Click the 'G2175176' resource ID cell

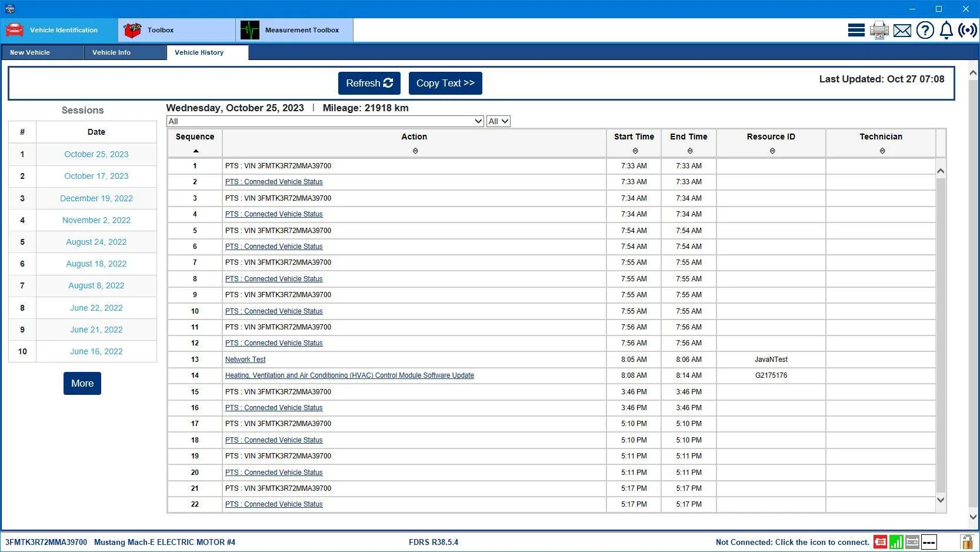point(771,375)
